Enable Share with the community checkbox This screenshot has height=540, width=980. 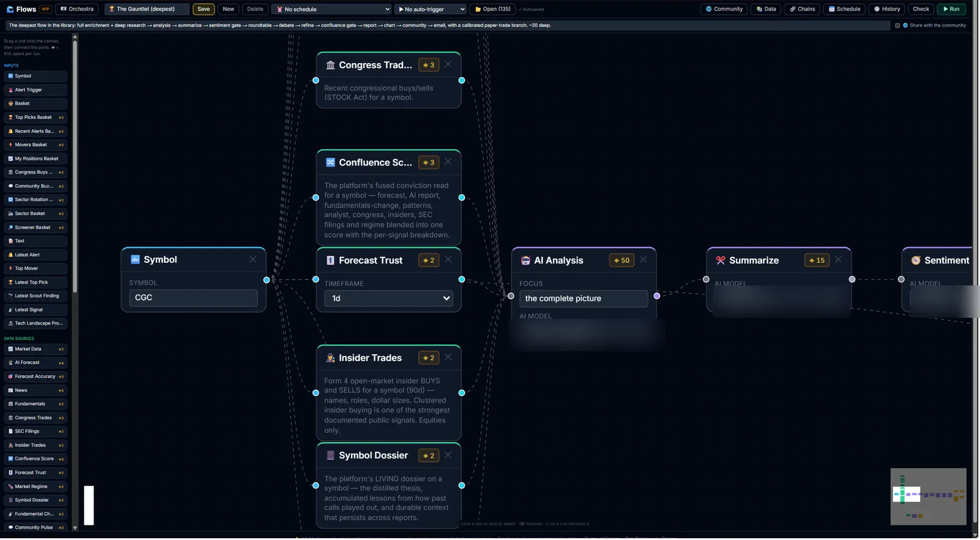pyautogui.click(x=897, y=26)
